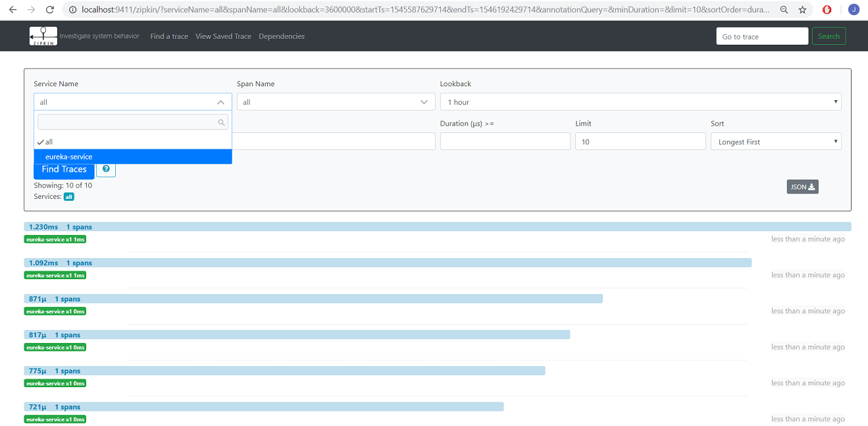Click inside the Go to trace input field
The width and height of the screenshot is (868, 426).
coord(761,36)
